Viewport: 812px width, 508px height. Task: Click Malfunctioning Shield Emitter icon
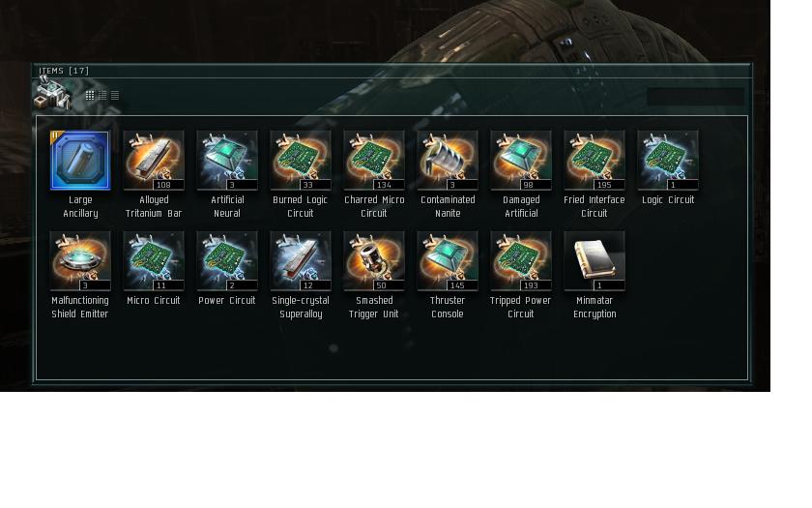pyautogui.click(x=80, y=260)
